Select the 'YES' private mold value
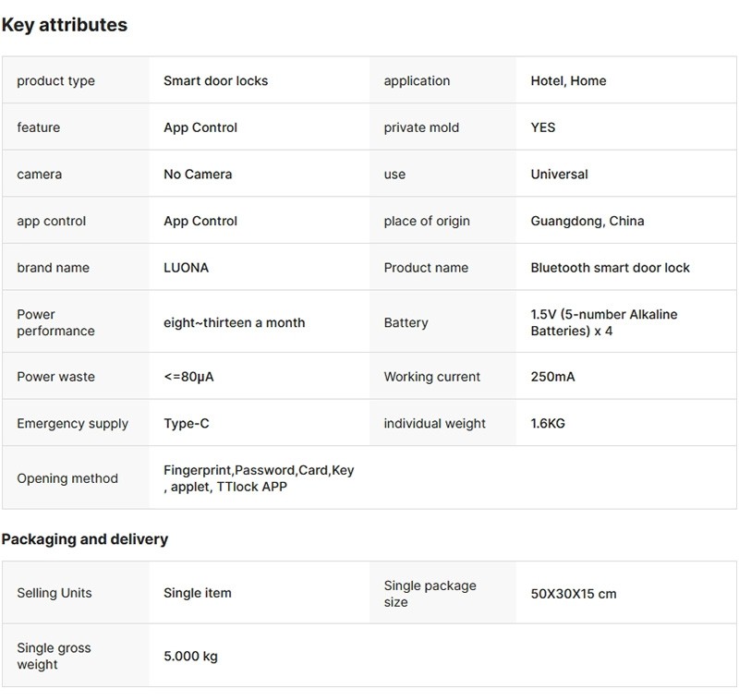The height and width of the screenshot is (700, 739). (543, 127)
